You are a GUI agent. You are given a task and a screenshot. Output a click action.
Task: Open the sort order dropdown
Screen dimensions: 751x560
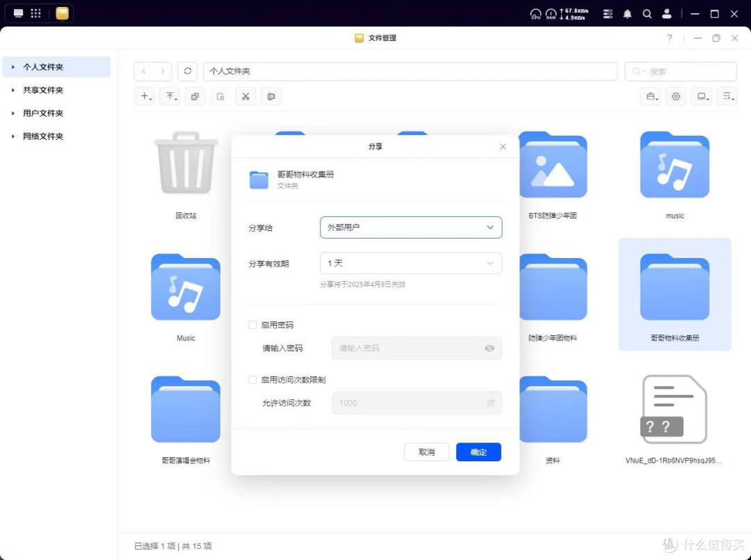coord(727,96)
